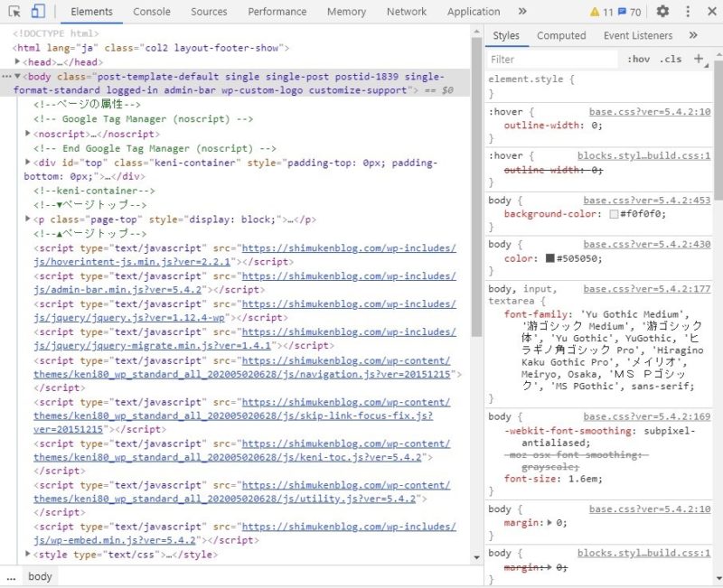The image size is (723, 588).
Task: Show more Styles pane tabs chevron
Action: [x=693, y=35]
